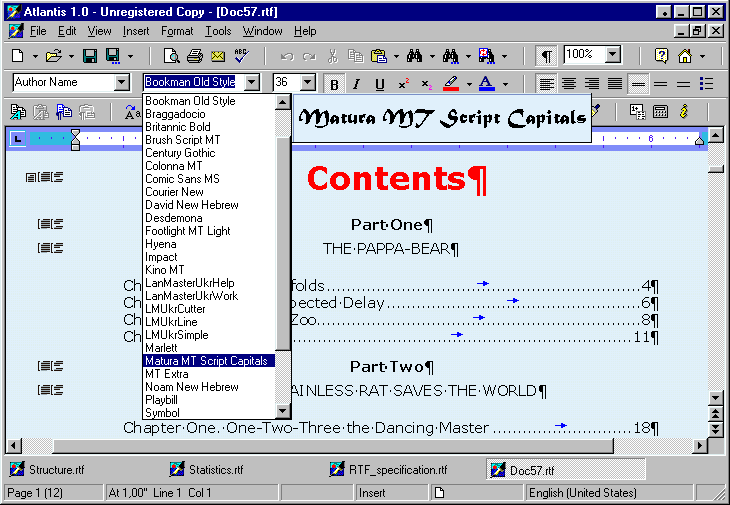Choose Comic Sans MS from font list
This screenshot has height=505, width=730.
pyautogui.click(x=209, y=179)
